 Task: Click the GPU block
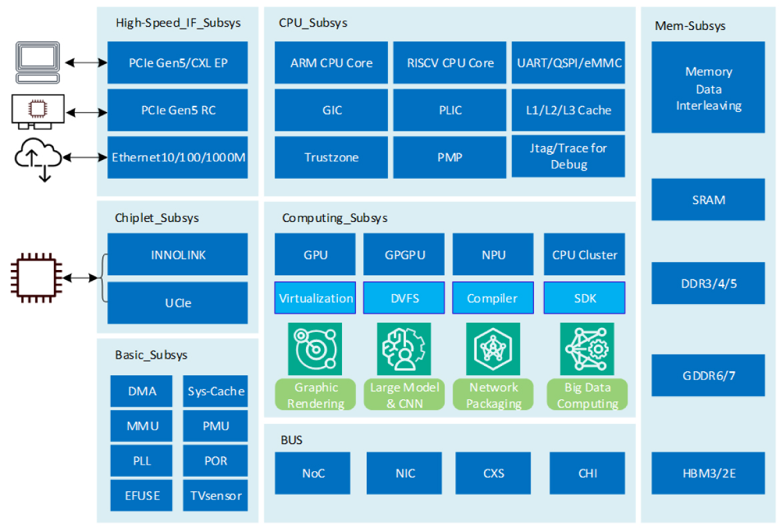point(315,254)
